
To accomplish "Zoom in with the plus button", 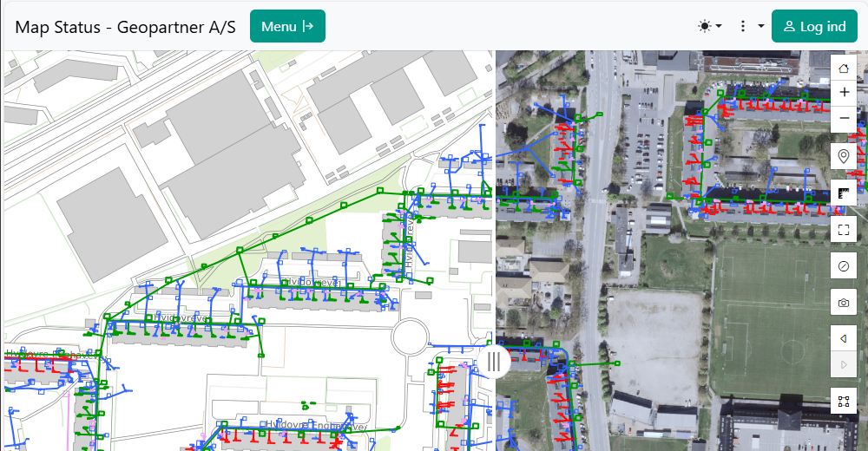I will pos(844,92).
